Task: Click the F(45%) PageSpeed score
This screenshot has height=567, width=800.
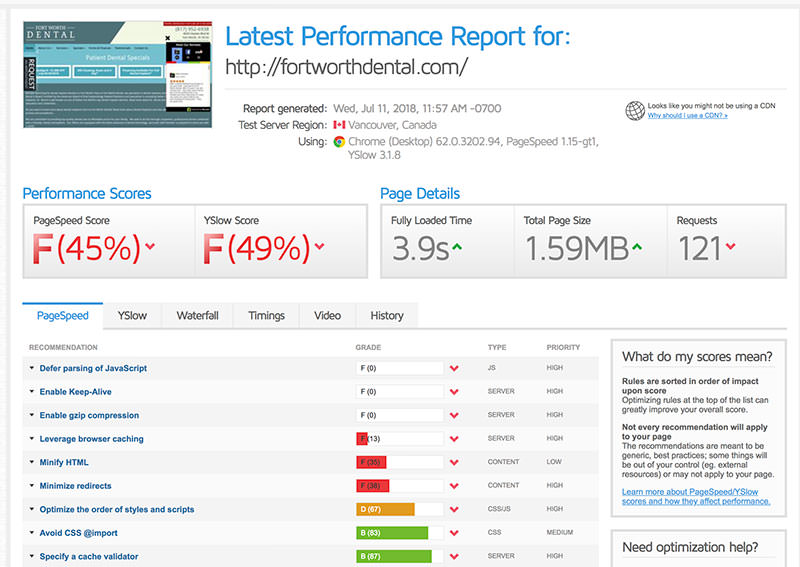Action: (86, 249)
